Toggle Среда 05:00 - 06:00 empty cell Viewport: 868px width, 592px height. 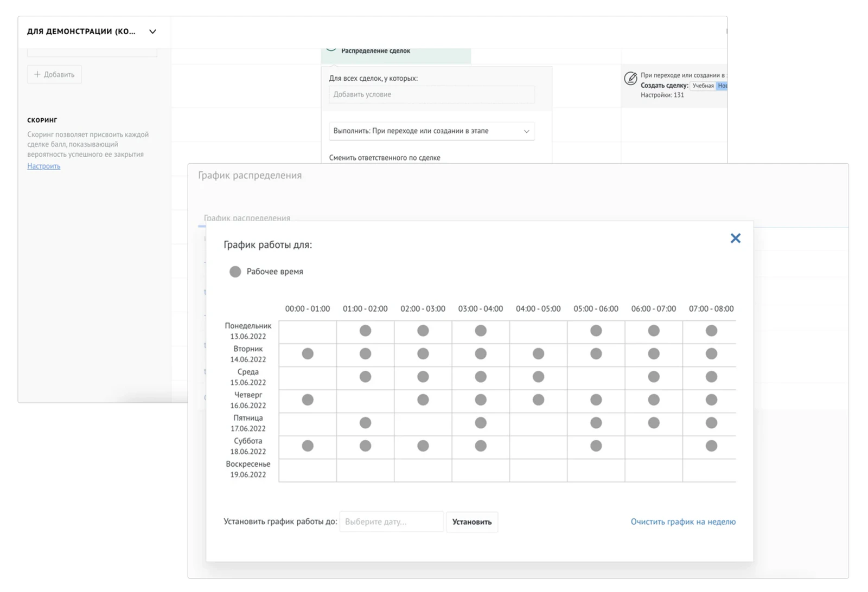[596, 378]
